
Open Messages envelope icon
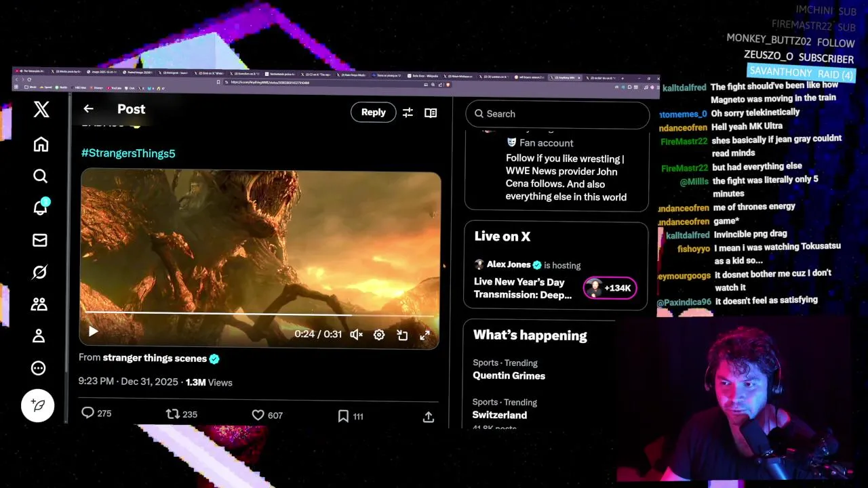point(40,240)
